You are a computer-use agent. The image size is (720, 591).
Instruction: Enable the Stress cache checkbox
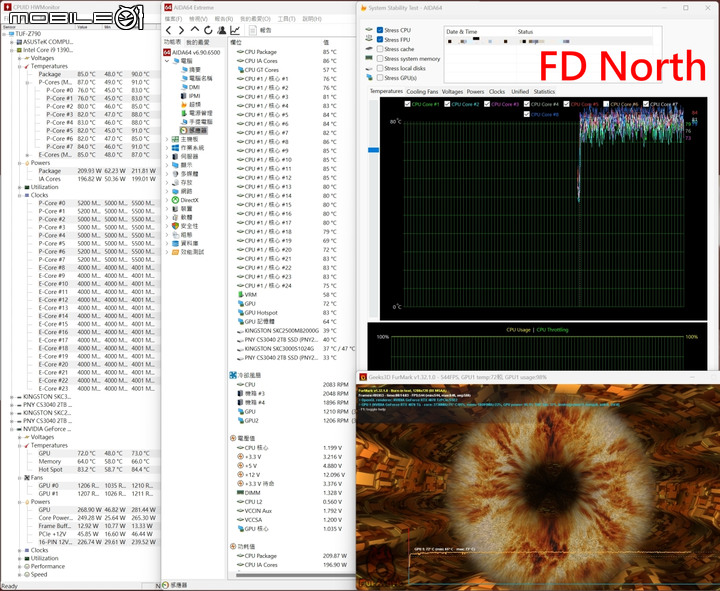click(x=380, y=49)
